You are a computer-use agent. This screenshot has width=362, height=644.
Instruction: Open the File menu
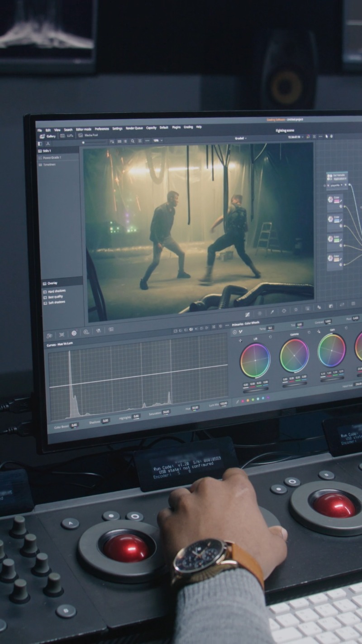[x=40, y=130]
